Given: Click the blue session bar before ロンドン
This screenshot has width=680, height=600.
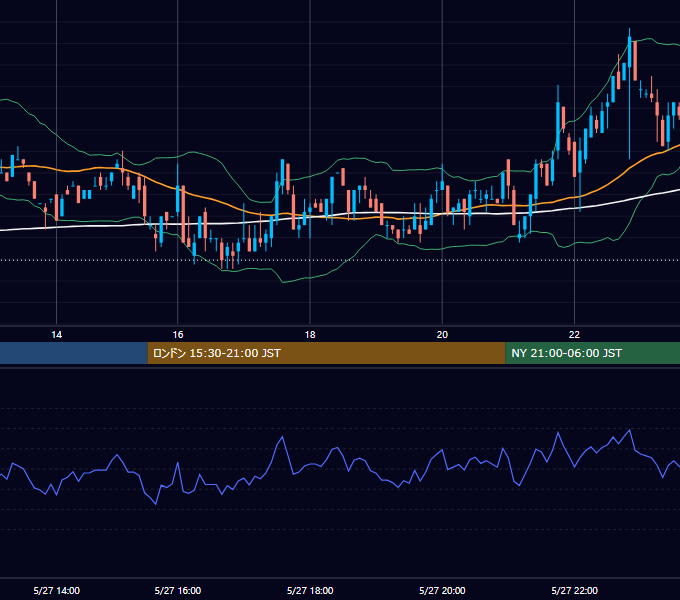Looking at the screenshot, I should point(74,353).
